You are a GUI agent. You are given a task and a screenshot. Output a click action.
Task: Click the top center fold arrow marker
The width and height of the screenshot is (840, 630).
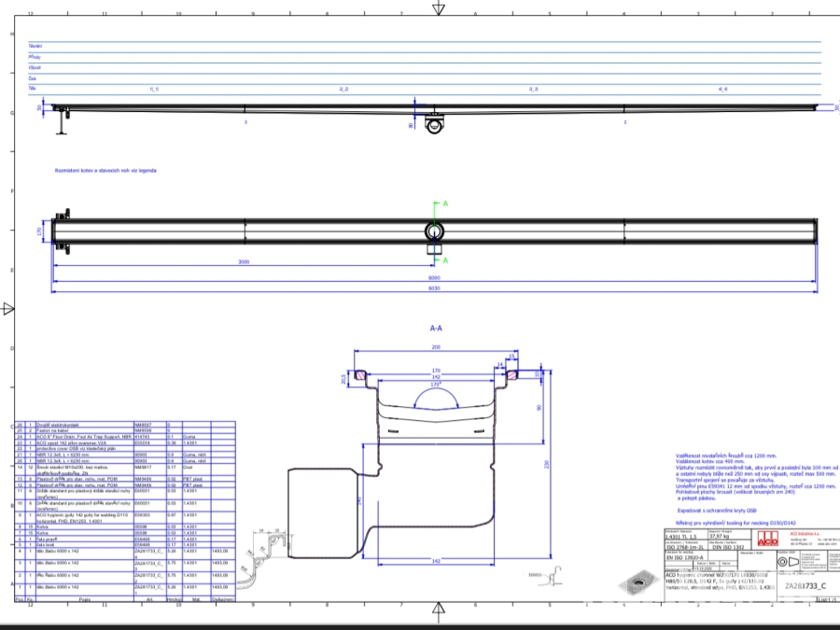tap(438, 7)
